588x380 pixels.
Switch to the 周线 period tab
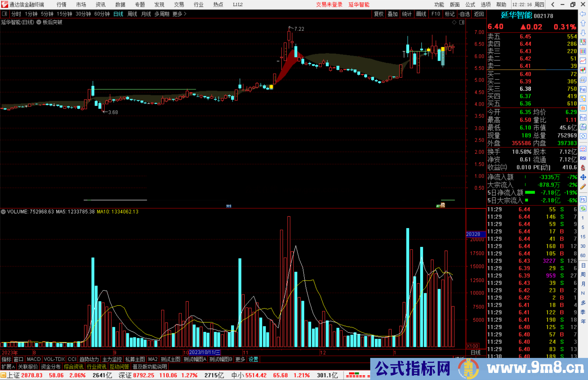pyautogui.click(x=132, y=14)
